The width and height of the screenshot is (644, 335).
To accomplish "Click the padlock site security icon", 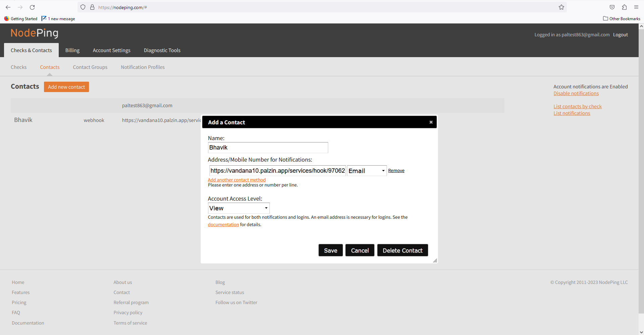I will tap(92, 7).
